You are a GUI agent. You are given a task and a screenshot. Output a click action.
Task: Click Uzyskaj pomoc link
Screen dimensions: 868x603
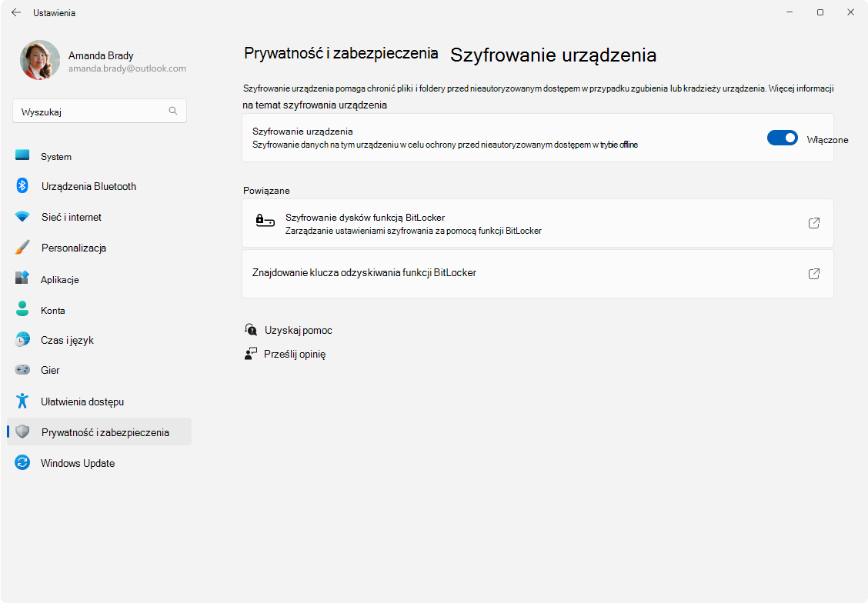click(x=298, y=330)
